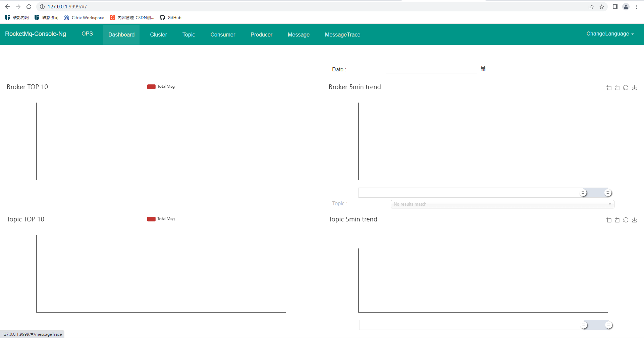Toggle the TotalMsg legend on Topic TOP 10
Screen dimensions: 644x338
[161, 219]
